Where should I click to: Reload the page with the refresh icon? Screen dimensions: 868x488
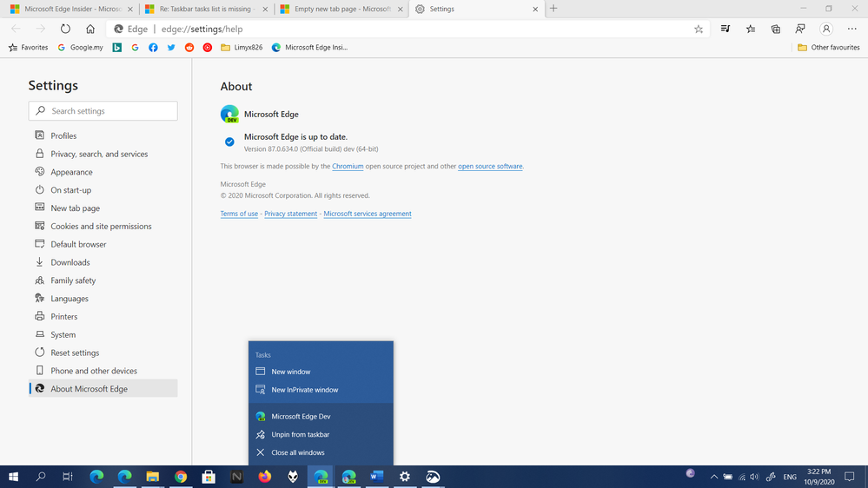(65, 29)
